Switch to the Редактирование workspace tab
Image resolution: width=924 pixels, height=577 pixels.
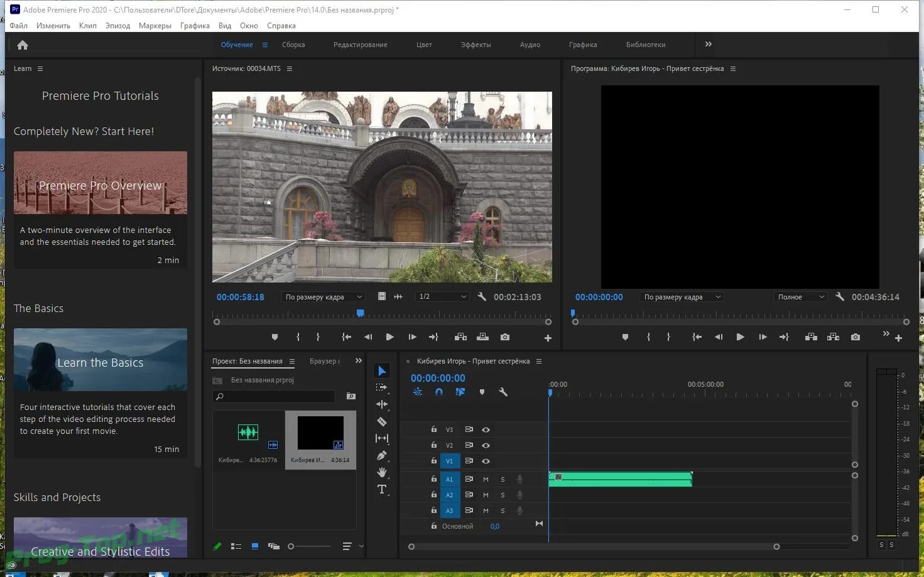click(360, 45)
